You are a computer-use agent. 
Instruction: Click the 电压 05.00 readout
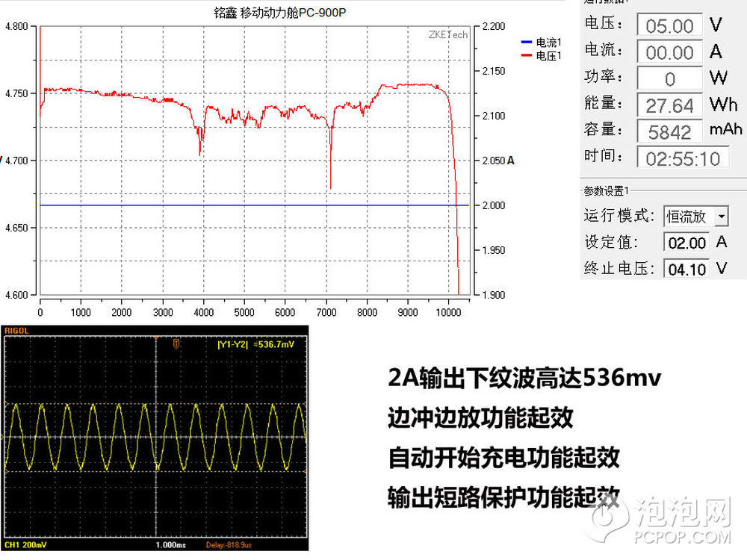pos(670,25)
